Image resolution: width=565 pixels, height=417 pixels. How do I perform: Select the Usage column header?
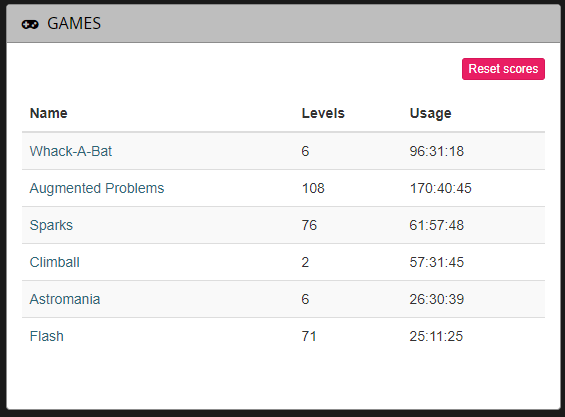click(x=430, y=113)
